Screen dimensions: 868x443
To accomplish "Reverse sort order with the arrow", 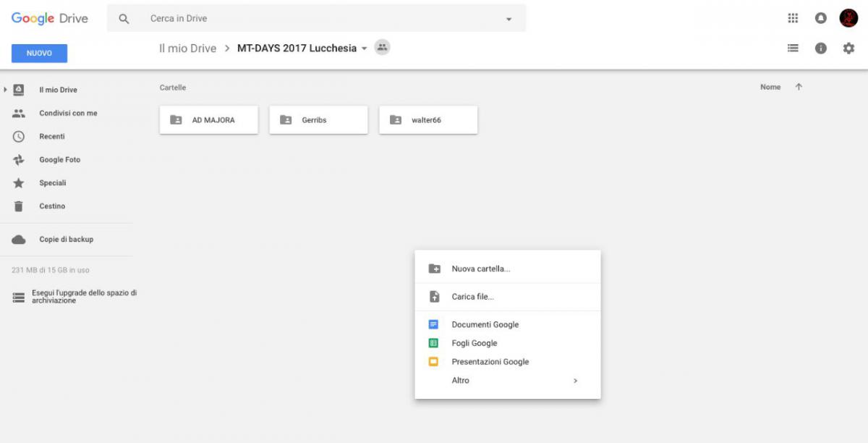I will 799,87.
